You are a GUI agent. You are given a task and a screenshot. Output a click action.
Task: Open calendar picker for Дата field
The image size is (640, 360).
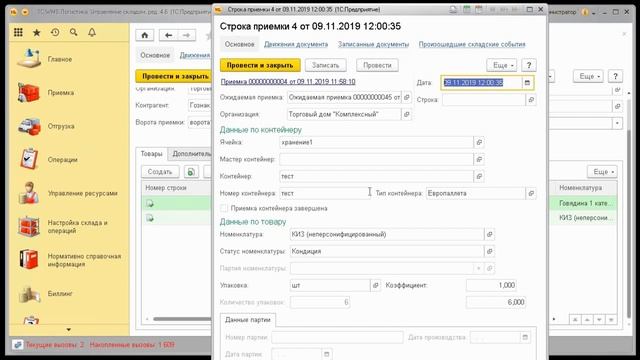pos(527,82)
